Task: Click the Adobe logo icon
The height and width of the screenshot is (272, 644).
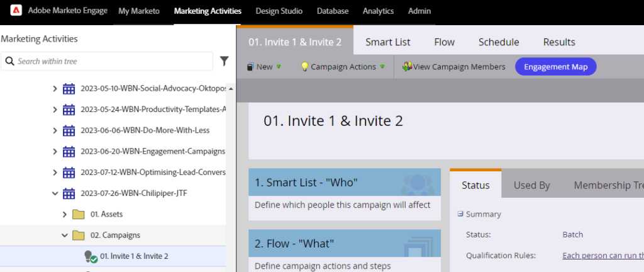Action: pyautogui.click(x=16, y=11)
